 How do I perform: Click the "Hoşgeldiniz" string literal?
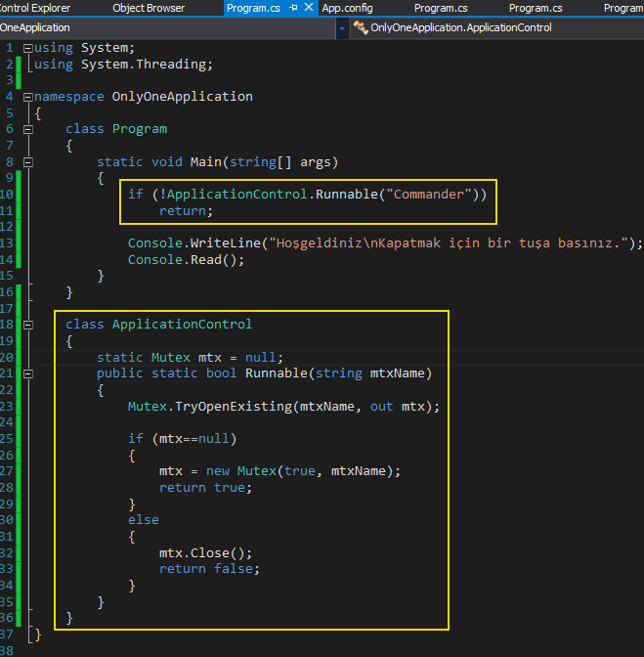pyautogui.click(x=450, y=243)
